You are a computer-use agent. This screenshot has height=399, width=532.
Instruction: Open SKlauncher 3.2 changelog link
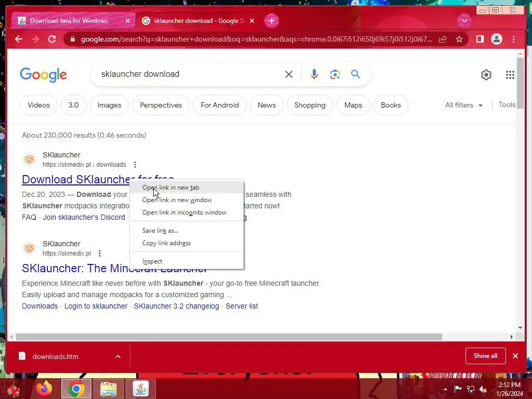[x=177, y=306]
